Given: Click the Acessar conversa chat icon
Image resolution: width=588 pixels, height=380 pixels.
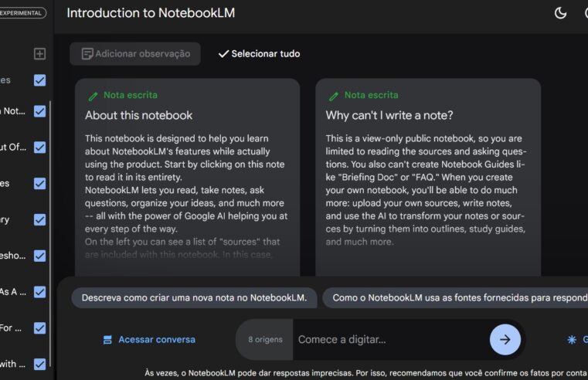Looking at the screenshot, I should point(107,340).
